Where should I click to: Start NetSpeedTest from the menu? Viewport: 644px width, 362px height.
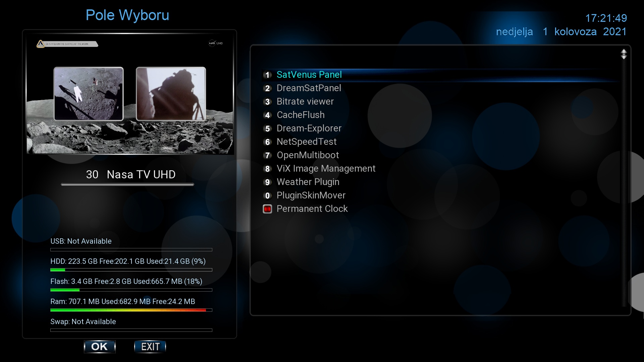click(x=440, y=142)
